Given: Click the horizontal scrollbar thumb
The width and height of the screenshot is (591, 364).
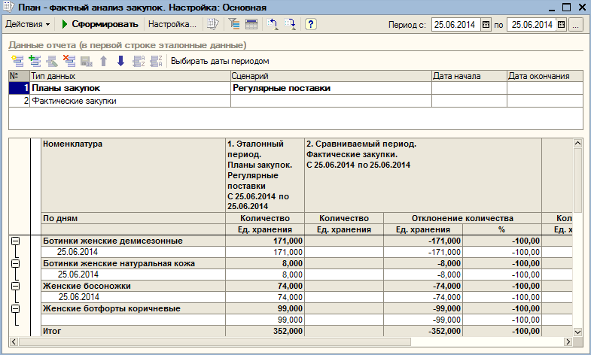Looking at the screenshot, I should pyautogui.click(x=215, y=341).
